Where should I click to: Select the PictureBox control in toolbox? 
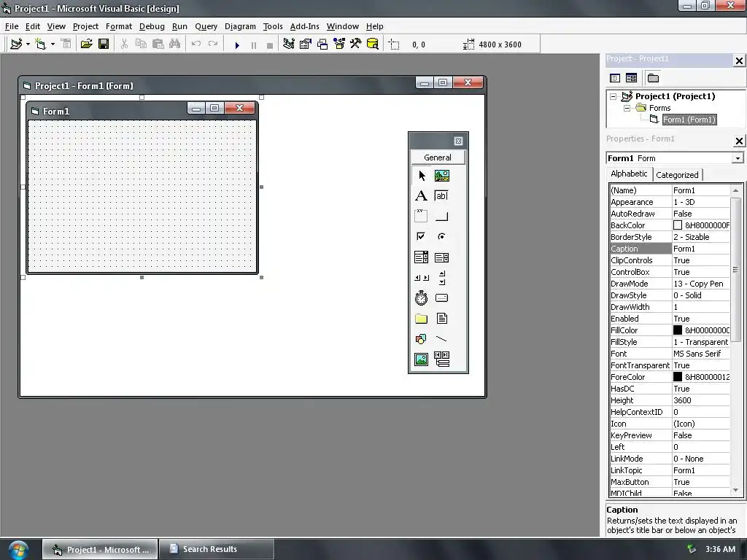441,176
